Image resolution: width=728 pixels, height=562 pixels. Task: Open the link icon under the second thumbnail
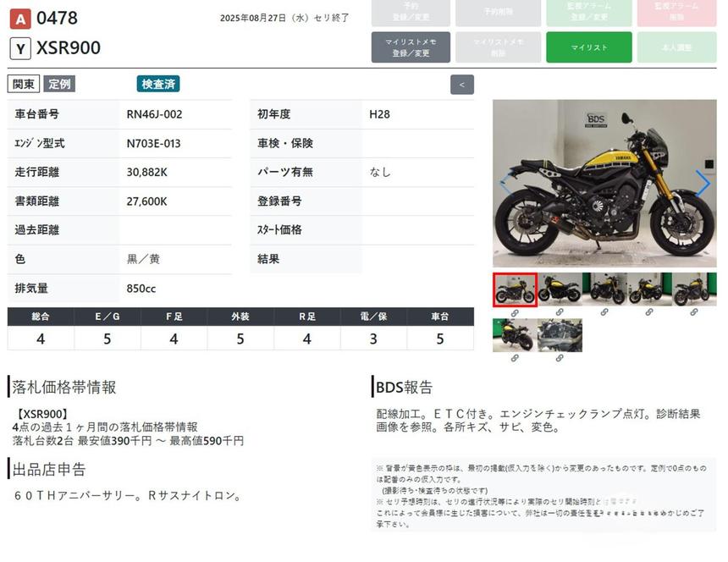(x=560, y=312)
